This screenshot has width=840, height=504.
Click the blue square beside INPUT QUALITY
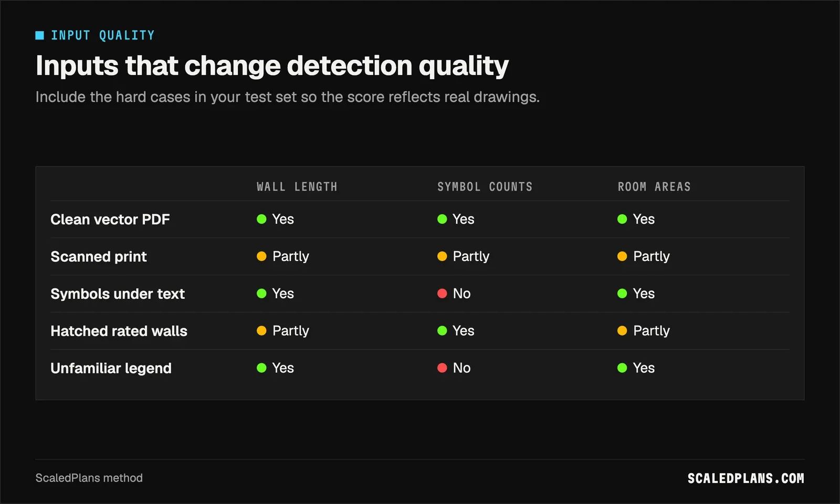click(x=39, y=35)
